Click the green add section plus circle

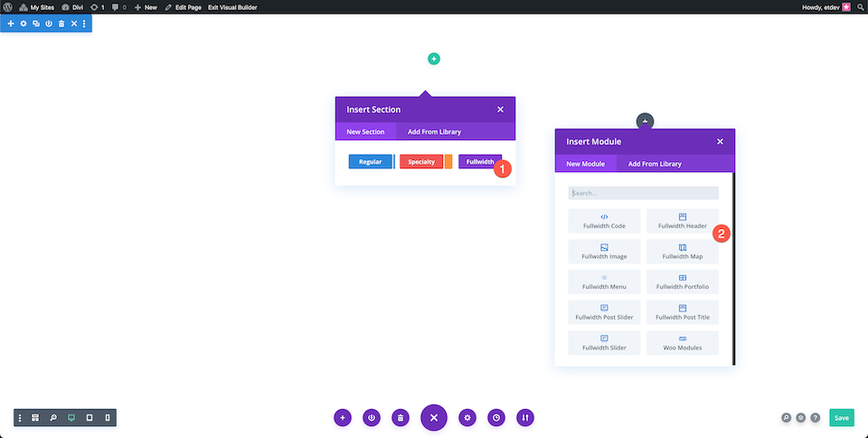(x=434, y=59)
